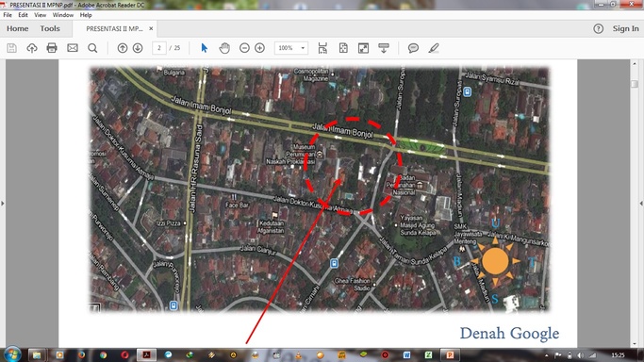Image resolution: width=644 pixels, height=362 pixels.
Task: Click the Zoom out minus button
Action: (244, 48)
